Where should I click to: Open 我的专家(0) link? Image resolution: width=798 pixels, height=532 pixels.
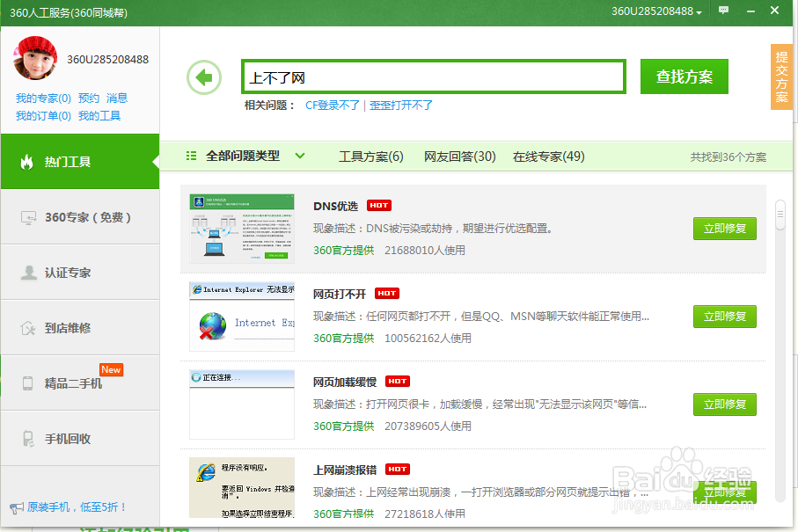(x=43, y=98)
